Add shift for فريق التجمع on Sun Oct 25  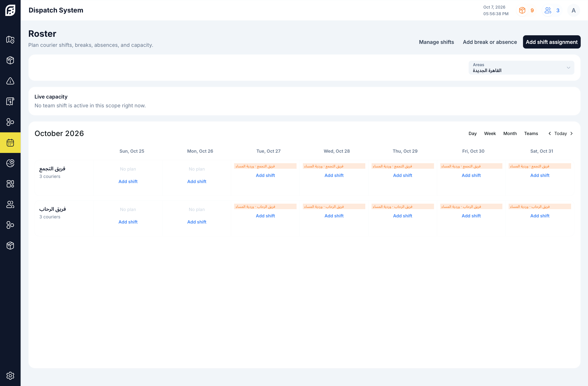[x=128, y=181]
